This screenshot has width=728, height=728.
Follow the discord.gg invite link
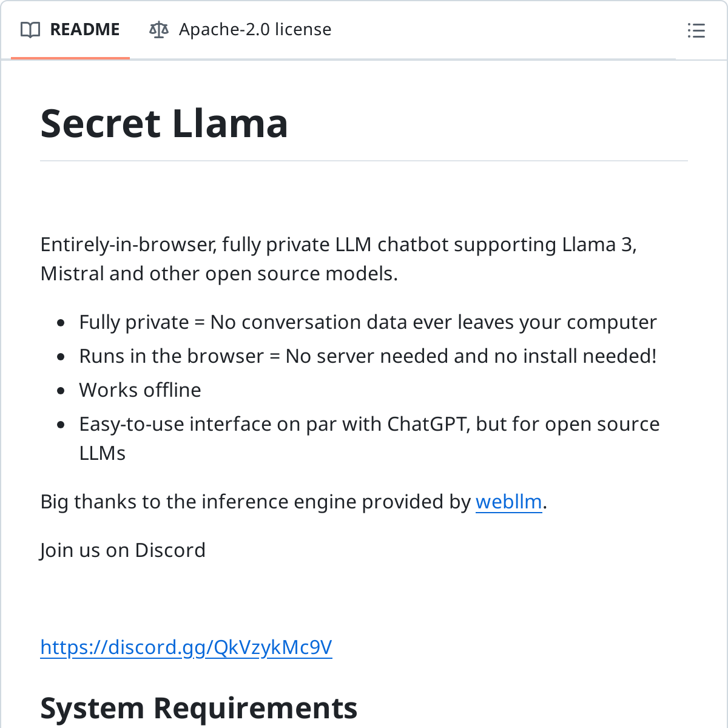point(186,647)
